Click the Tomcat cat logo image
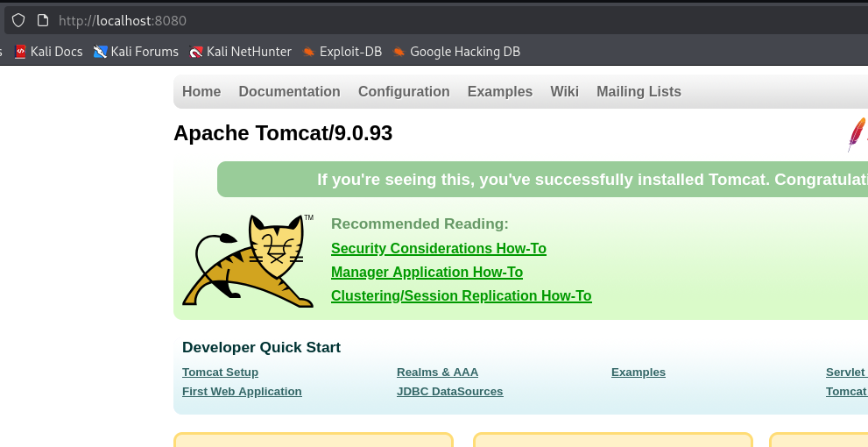Image resolution: width=868 pixels, height=447 pixels. point(248,260)
